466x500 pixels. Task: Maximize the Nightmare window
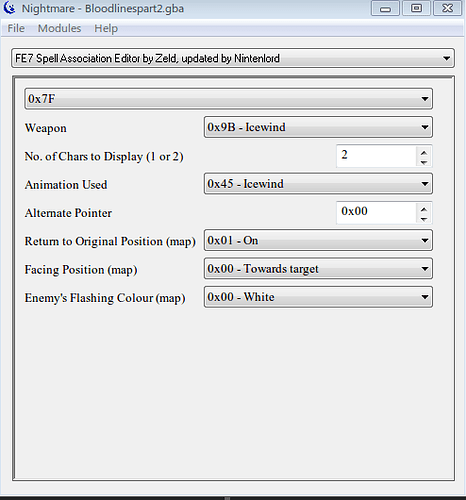pyautogui.click(x=416, y=8)
